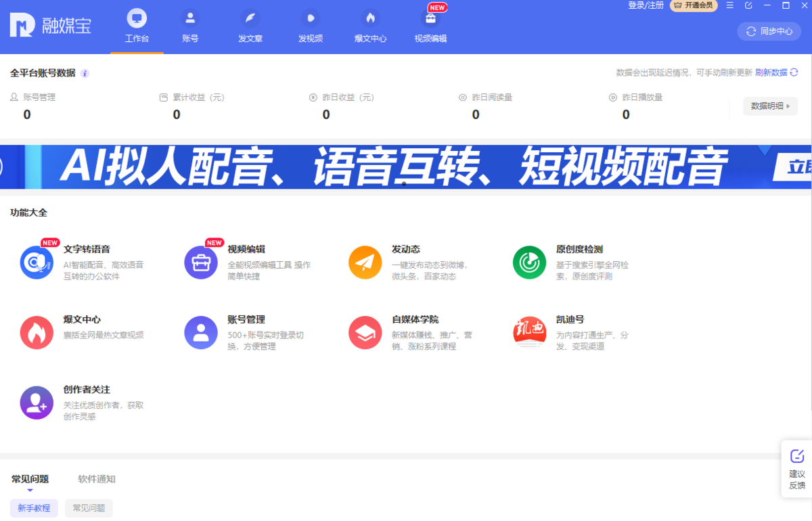This screenshot has height=521, width=812.
Task: Click the 同步中心 sync button
Action: [769, 31]
